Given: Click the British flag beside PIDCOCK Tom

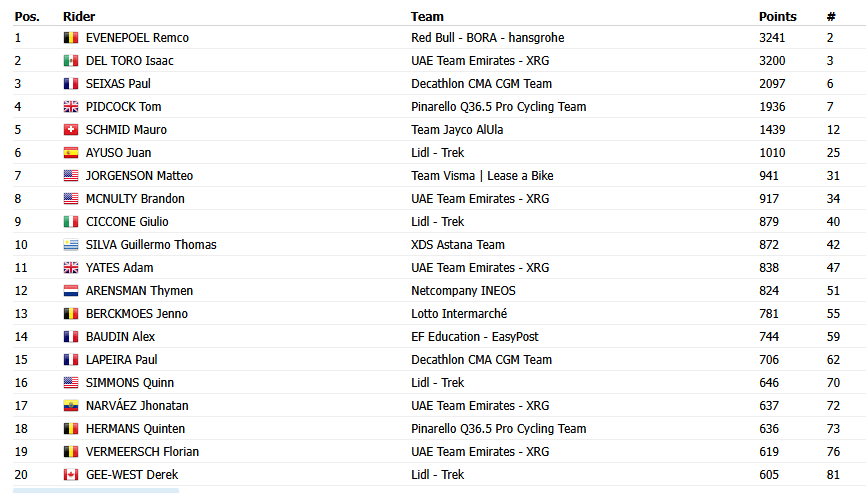Looking at the screenshot, I should click(x=71, y=107).
